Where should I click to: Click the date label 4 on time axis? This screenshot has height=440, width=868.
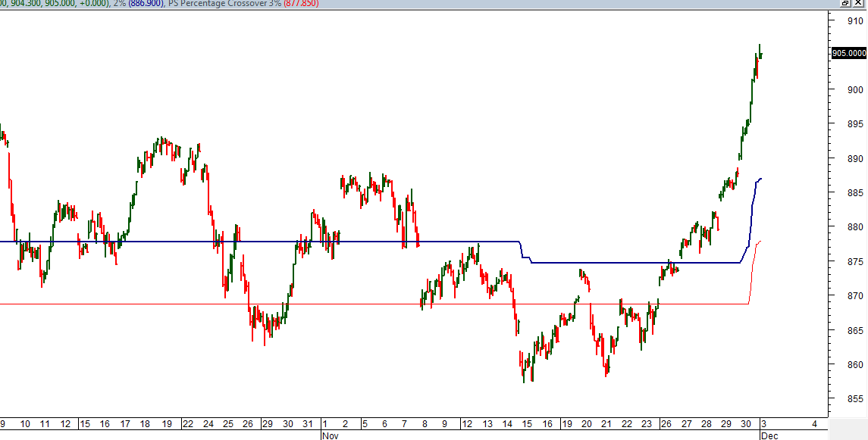(814, 424)
